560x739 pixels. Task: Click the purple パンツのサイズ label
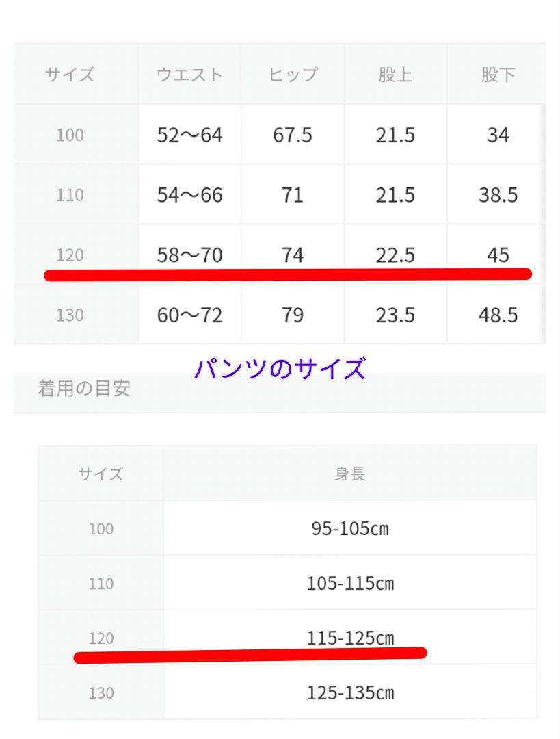tap(280, 369)
